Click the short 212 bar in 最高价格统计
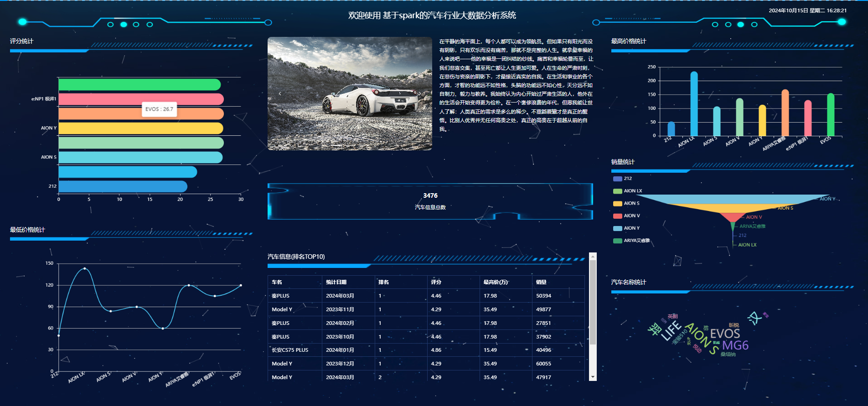Image resolution: width=868 pixels, height=406 pixels. (671, 129)
